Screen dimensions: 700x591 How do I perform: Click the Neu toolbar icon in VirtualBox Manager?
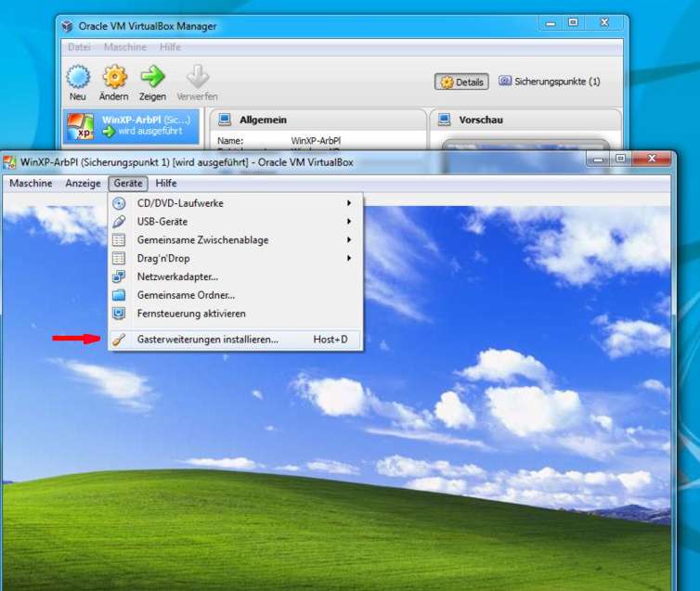78,76
